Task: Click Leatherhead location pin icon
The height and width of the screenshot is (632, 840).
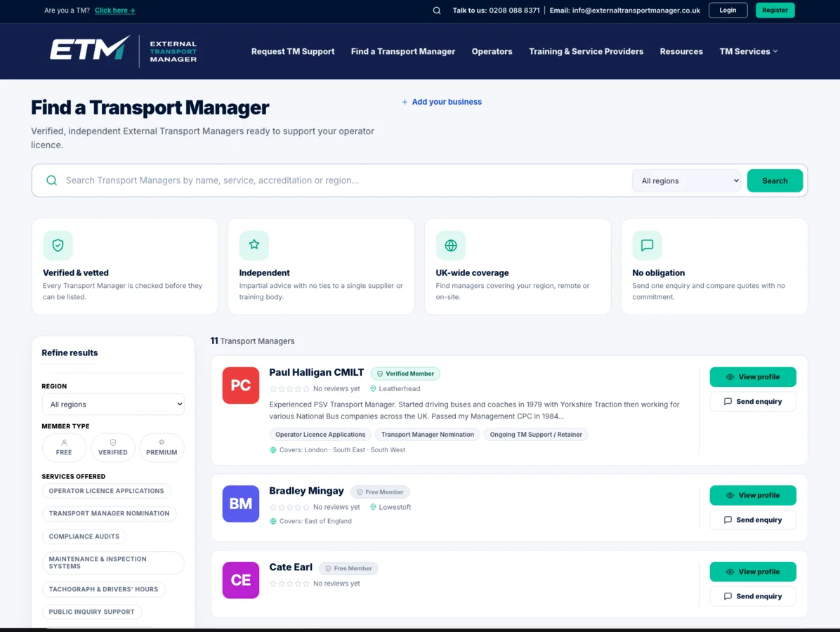Action: point(373,389)
